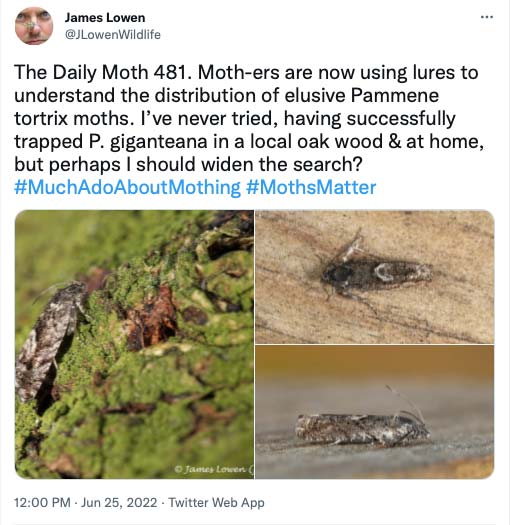Viewport: 510px width, 525px height.
Task: Open the three-dot more options menu
Action: click(x=487, y=17)
